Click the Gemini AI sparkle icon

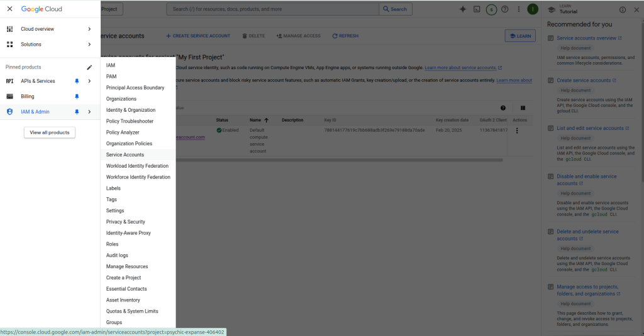coord(463,9)
